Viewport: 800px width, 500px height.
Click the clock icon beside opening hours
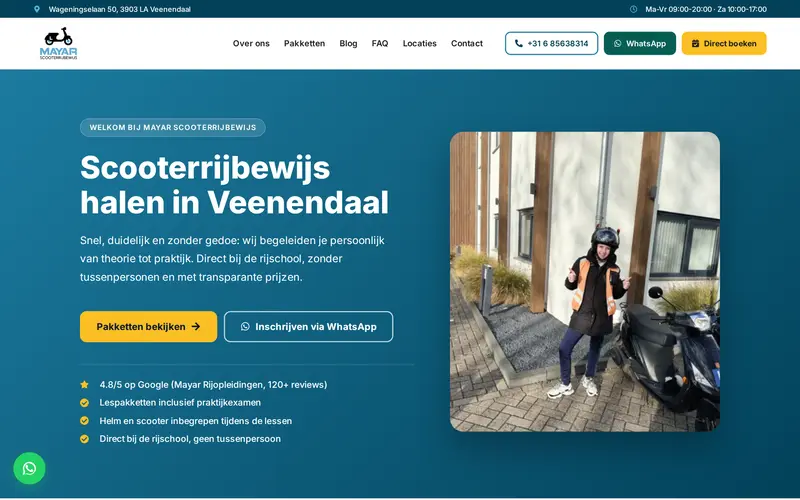pos(633,9)
